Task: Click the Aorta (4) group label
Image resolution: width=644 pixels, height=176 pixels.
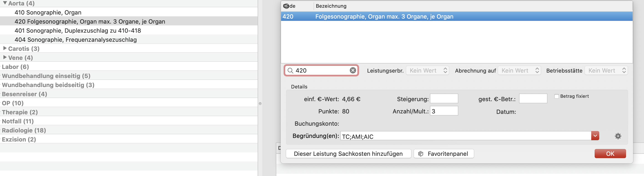Action: tap(22, 3)
